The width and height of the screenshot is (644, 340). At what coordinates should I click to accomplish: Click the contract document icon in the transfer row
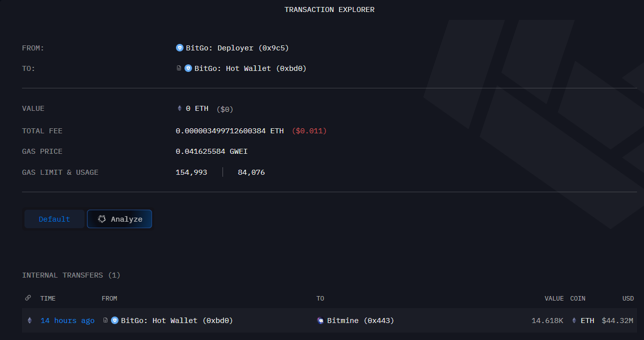105,321
